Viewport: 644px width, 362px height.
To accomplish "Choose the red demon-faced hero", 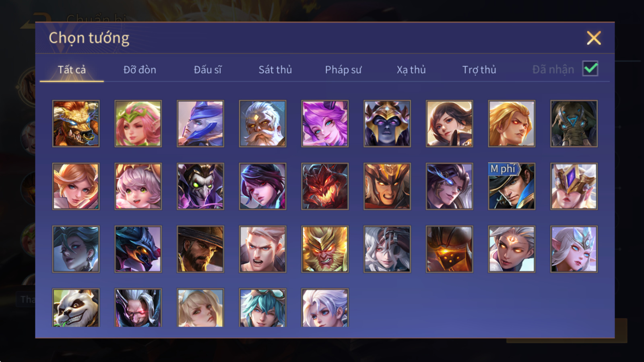I will coord(325,186).
